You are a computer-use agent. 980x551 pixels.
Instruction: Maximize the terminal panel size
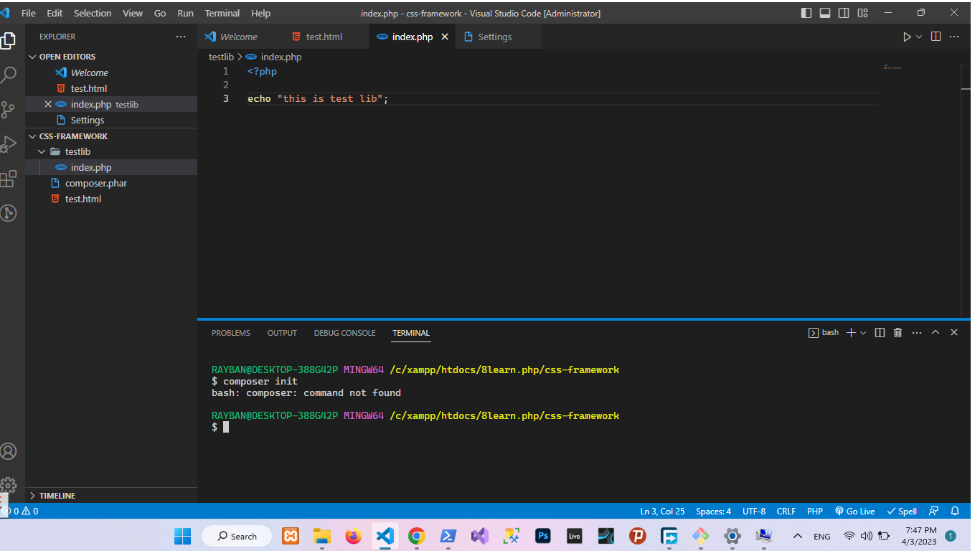936,332
